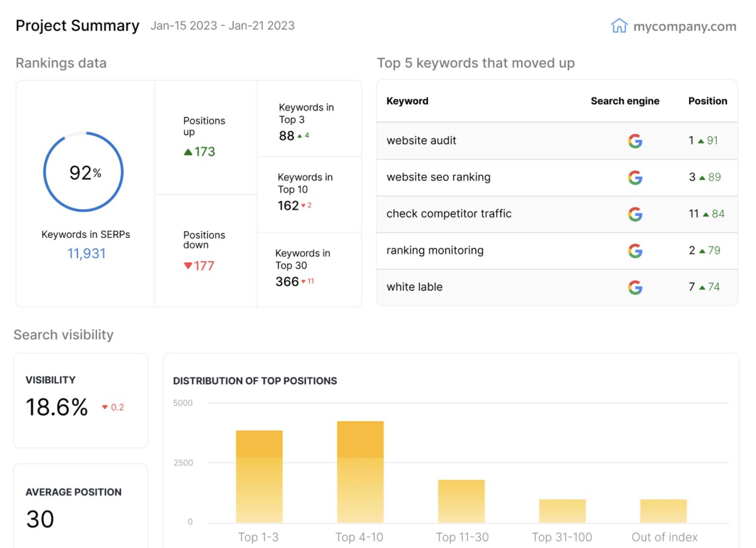Viewport: 756px width, 548px height.
Task: Click the Google icon beside "website audit"
Action: [x=636, y=141]
